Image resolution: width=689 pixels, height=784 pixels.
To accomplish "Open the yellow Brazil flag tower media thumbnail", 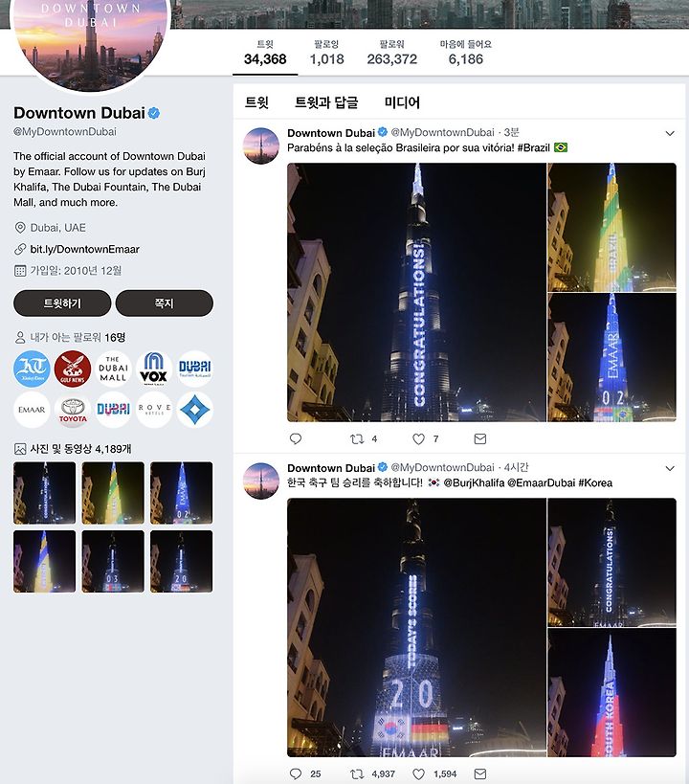I will tap(113, 492).
